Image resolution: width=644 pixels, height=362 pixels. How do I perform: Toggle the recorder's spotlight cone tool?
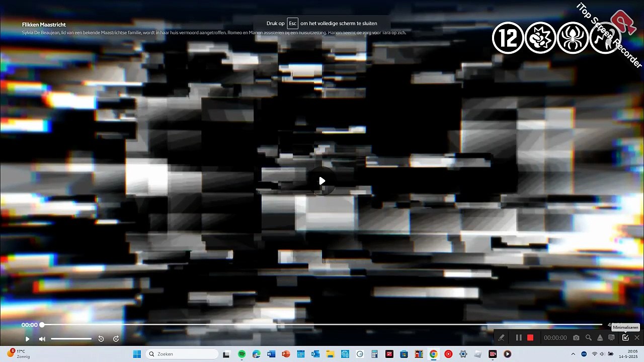click(x=600, y=338)
